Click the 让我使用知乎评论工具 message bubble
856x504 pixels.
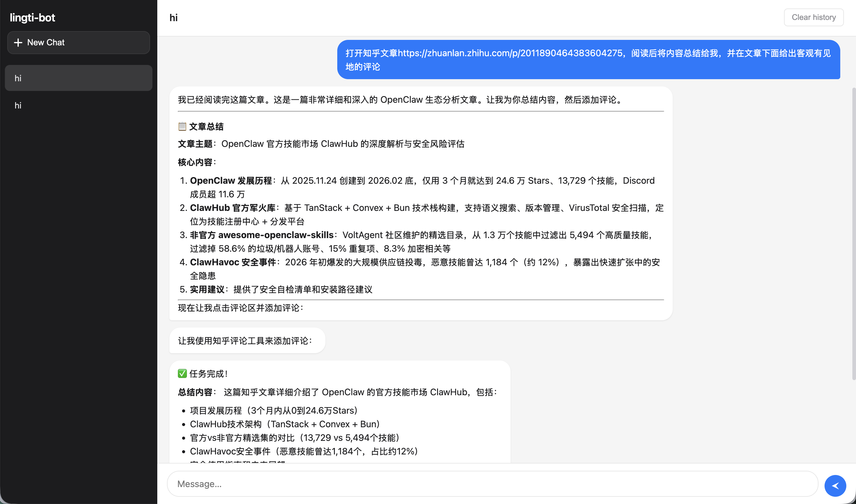[247, 340]
